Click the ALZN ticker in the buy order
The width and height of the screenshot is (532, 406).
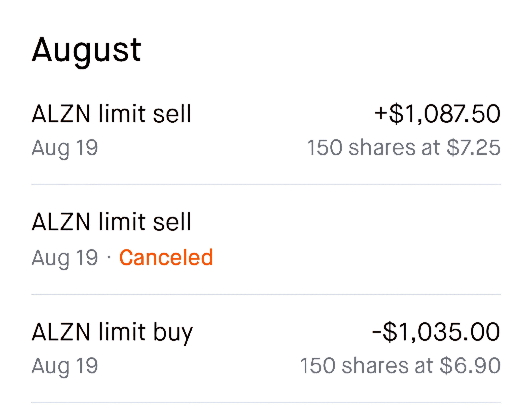(x=61, y=332)
